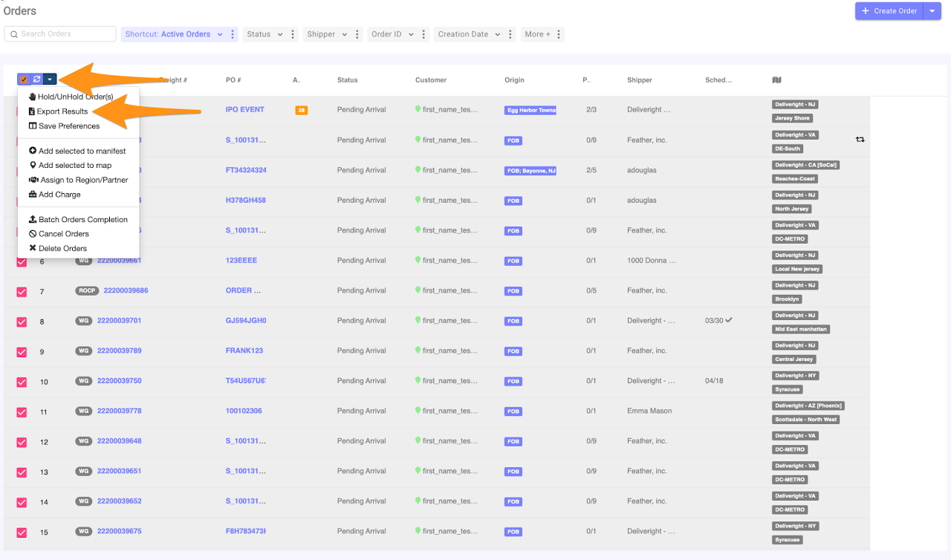Uncheck the checkbox for row 9
The image size is (951, 560).
22,351
